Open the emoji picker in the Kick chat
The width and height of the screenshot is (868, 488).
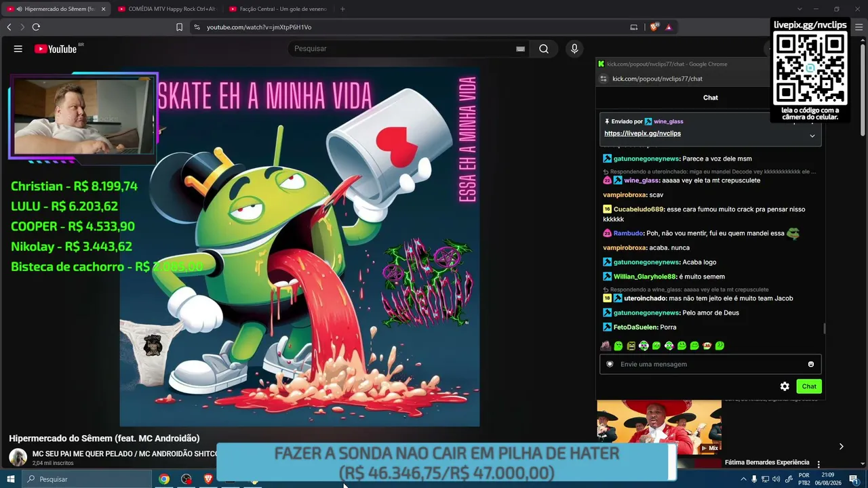(x=810, y=364)
